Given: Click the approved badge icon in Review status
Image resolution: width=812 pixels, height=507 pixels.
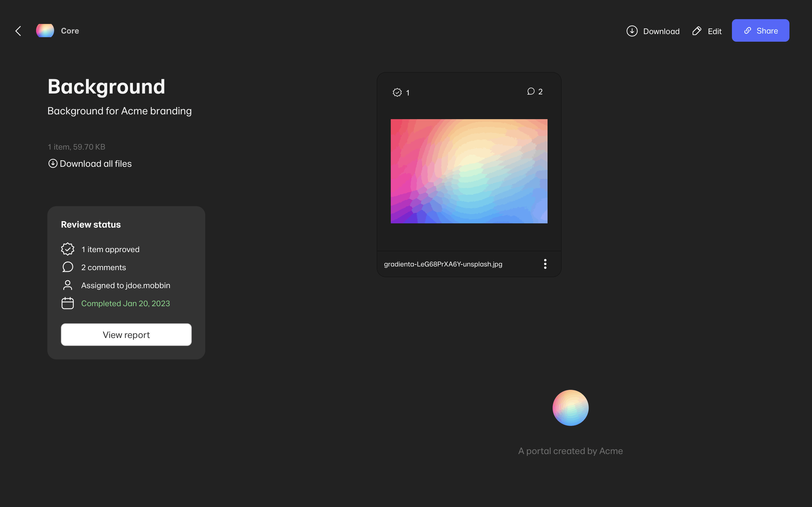Looking at the screenshot, I should pos(67,249).
